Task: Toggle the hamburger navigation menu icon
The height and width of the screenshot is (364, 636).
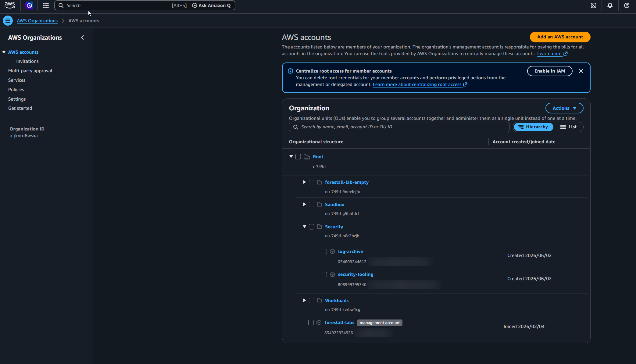Action: (8, 20)
